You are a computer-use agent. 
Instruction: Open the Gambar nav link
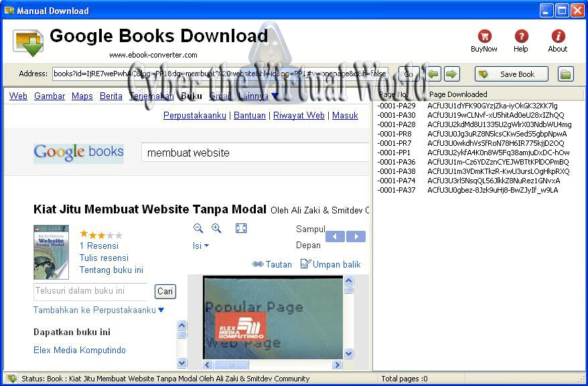(x=50, y=96)
